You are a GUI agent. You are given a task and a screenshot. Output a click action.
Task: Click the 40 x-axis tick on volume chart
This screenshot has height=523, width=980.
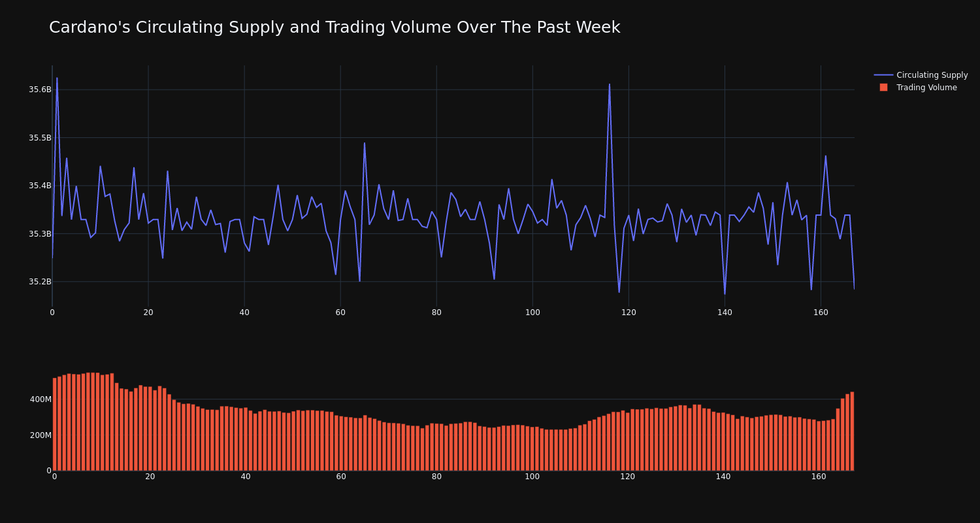pyautogui.click(x=246, y=477)
